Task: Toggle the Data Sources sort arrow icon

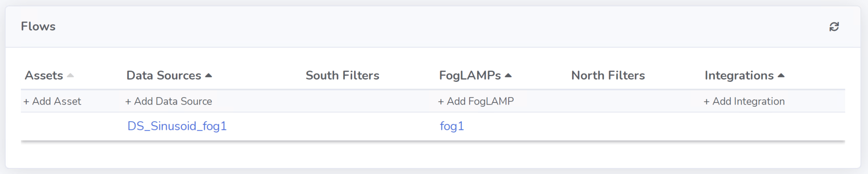Action: (x=209, y=75)
